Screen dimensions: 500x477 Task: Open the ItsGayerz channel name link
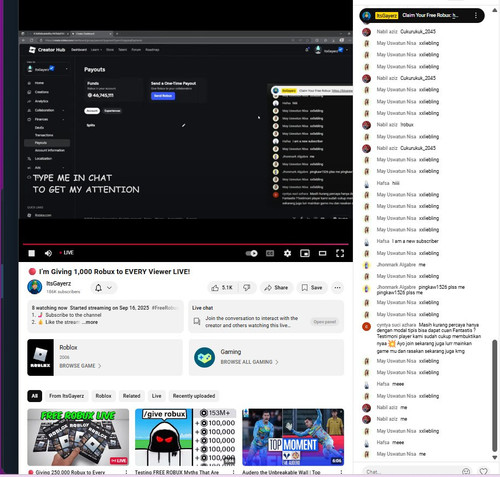(x=59, y=284)
